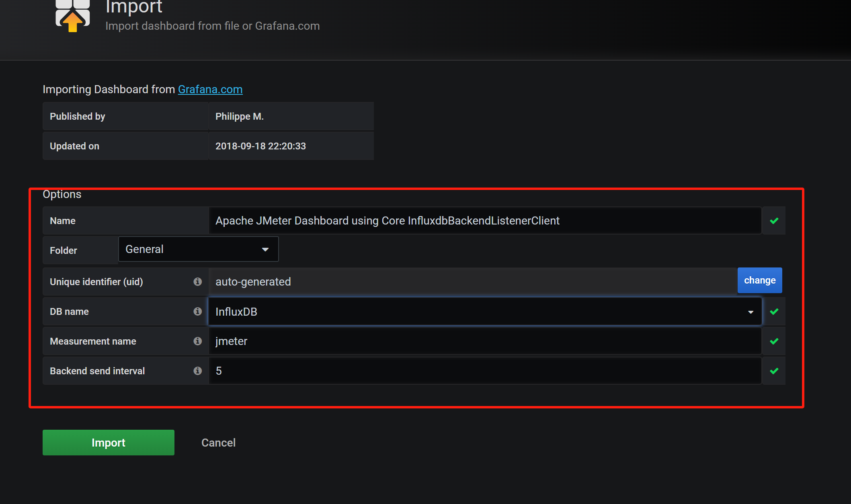Click info icon beside DB name
Screen dimensions: 851x504
tap(197, 311)
